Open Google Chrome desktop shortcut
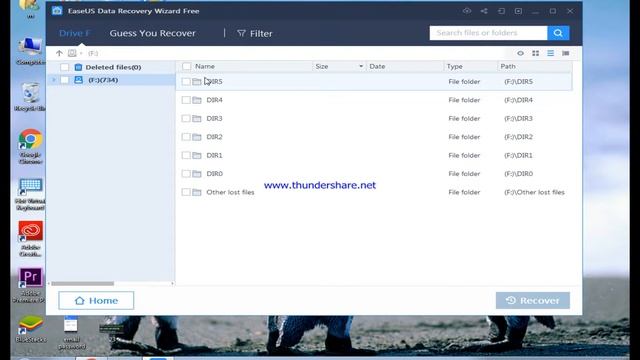640x360 pixels. pos(30,147)
